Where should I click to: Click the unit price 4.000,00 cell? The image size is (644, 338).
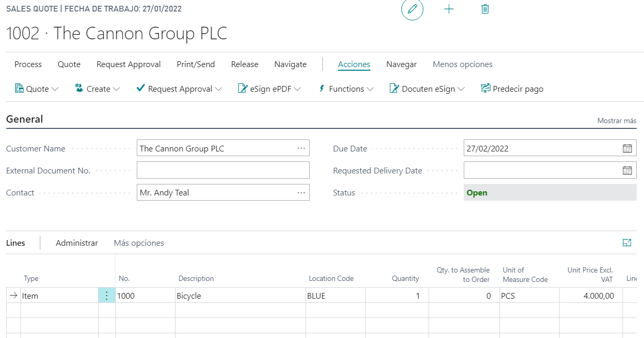pyautogui.click(x=591, y=296)
